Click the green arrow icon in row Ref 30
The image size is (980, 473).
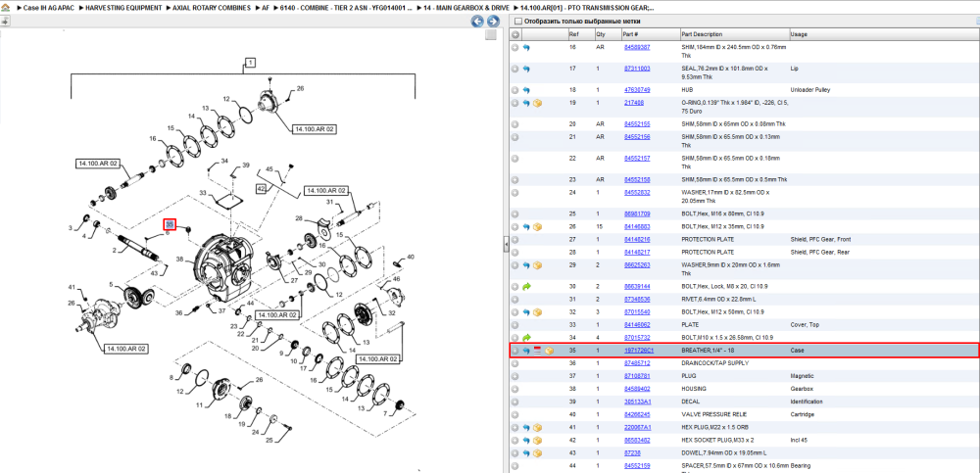click(x=526, y=287)
